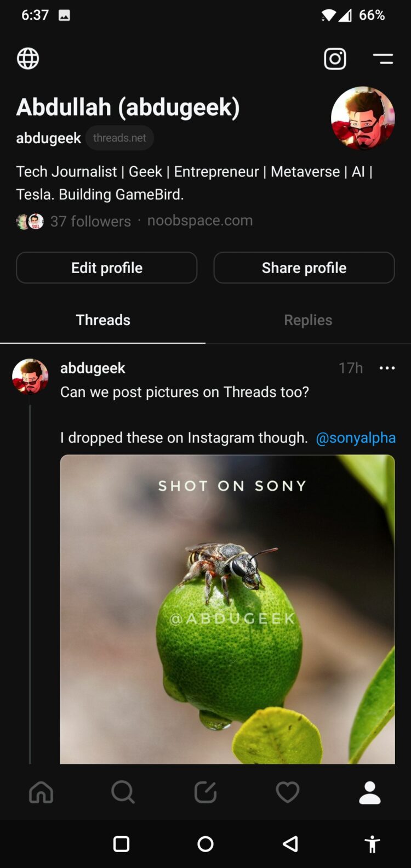Visit the noobspace.com website link
411x868 pixels.
tap(199, 220)
